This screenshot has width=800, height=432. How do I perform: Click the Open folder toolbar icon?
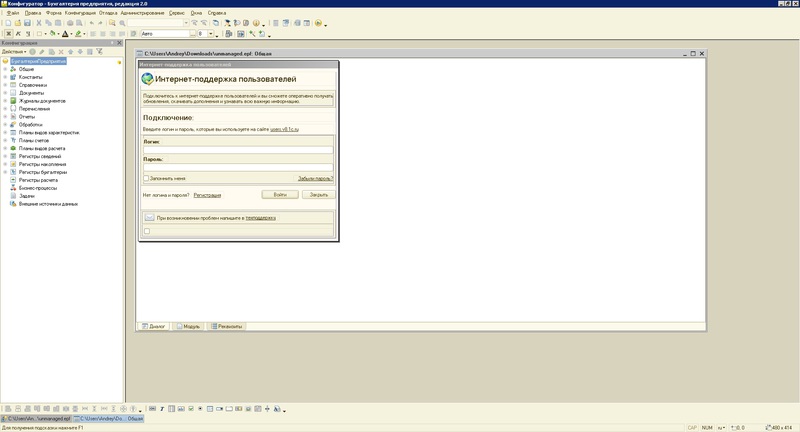18,23
